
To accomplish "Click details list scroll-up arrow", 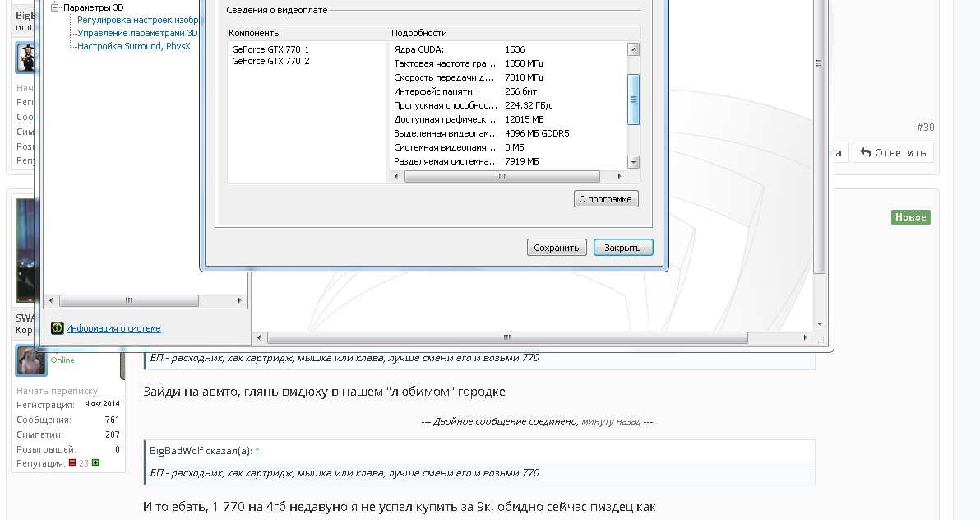I will 633,49.
